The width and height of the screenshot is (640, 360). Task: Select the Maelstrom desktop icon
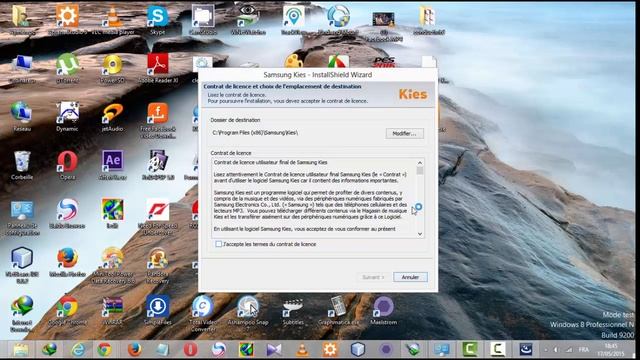coord(383,311)
